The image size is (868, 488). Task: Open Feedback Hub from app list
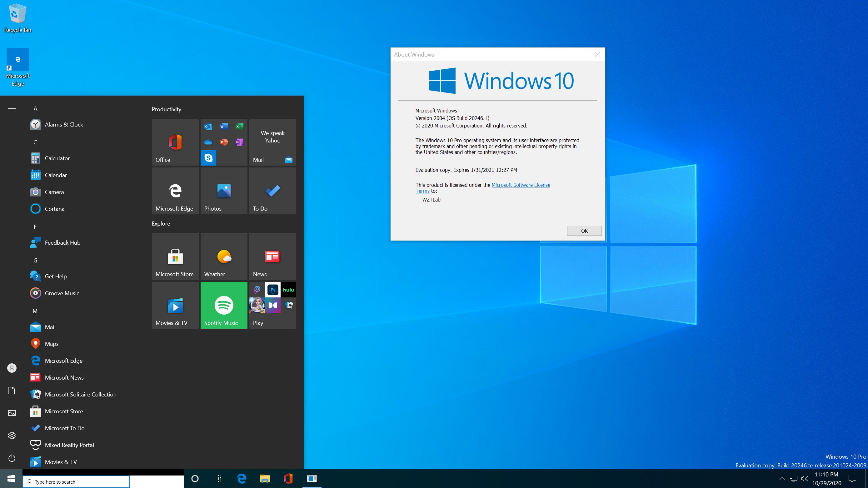(x=62, y=243)
